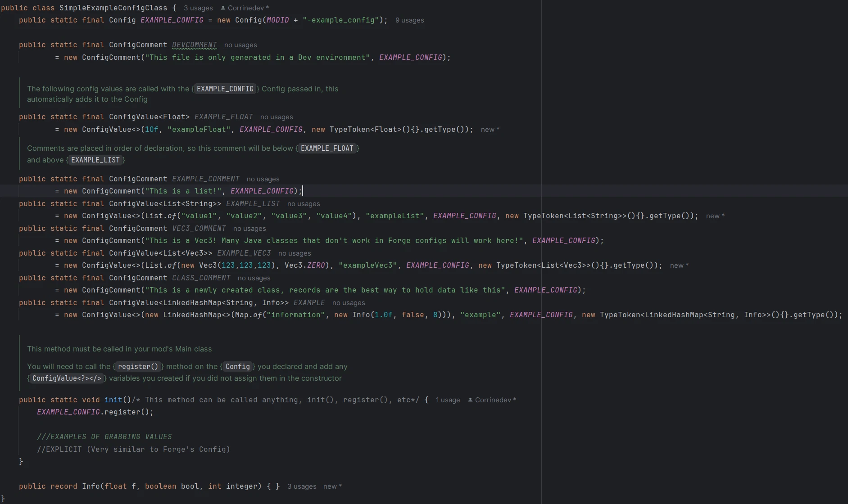
Task: Click the "exampleList" string literal
Action: click(x=395, y=216)
